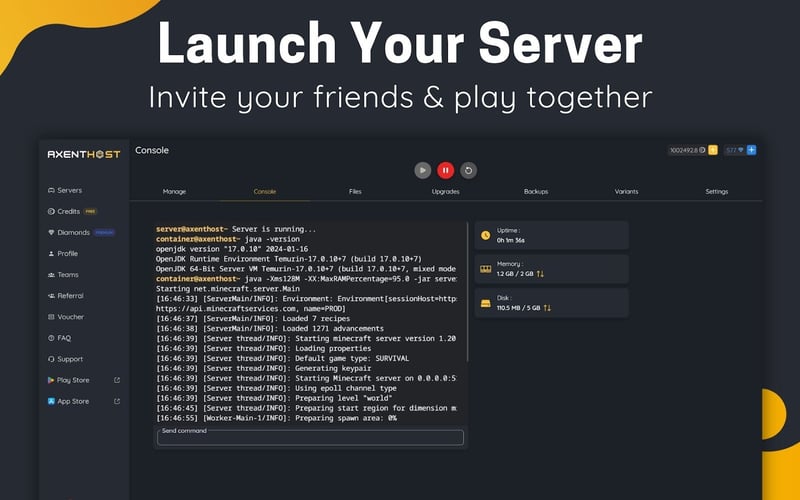800x500 pixels.
Task: Click the Send command input field
Action: click(x=310, y=437)
